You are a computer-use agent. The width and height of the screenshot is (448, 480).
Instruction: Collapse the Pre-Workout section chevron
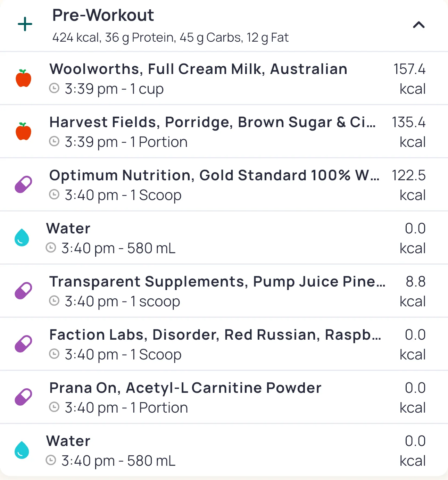coord(418,25)
